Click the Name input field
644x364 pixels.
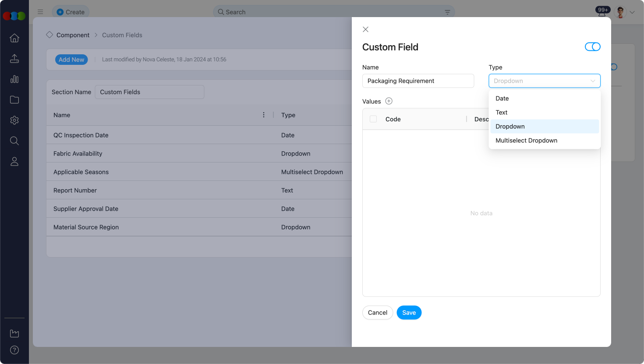point(418,81)
